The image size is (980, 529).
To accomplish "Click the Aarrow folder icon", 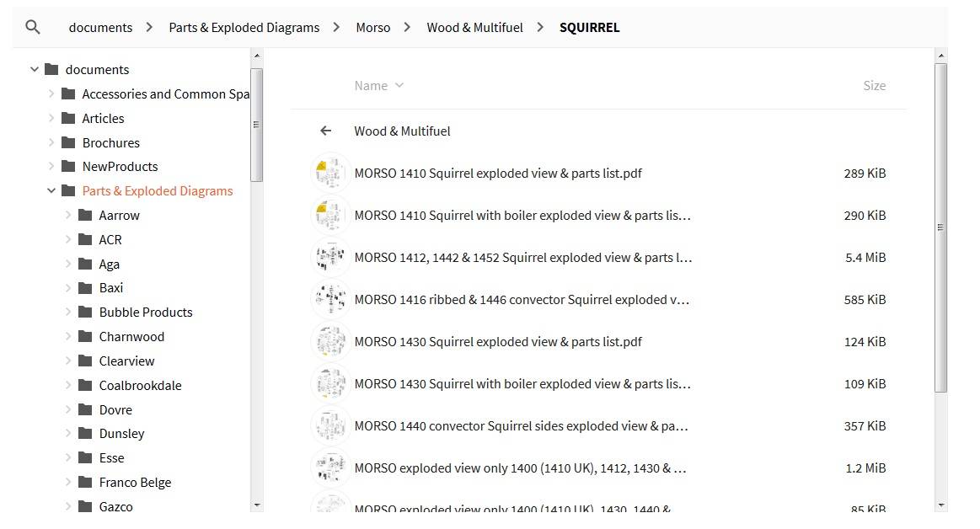I will tap(85, 214).
